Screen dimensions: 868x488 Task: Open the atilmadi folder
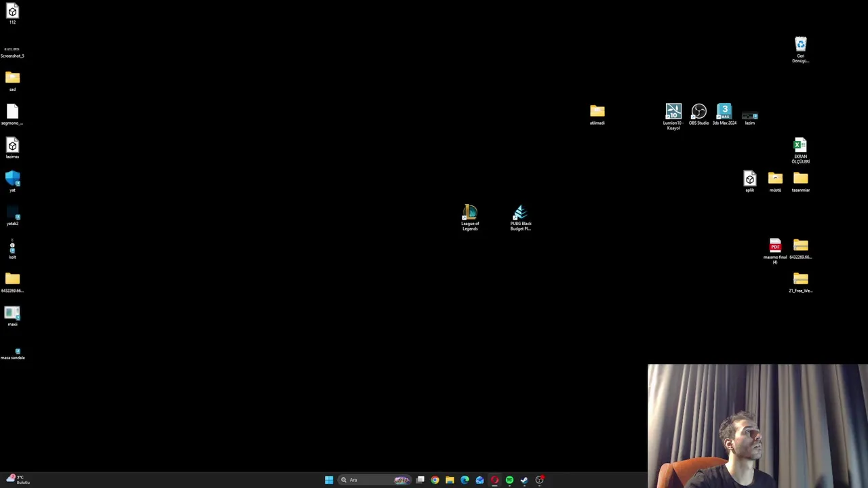tap(597, 115)
